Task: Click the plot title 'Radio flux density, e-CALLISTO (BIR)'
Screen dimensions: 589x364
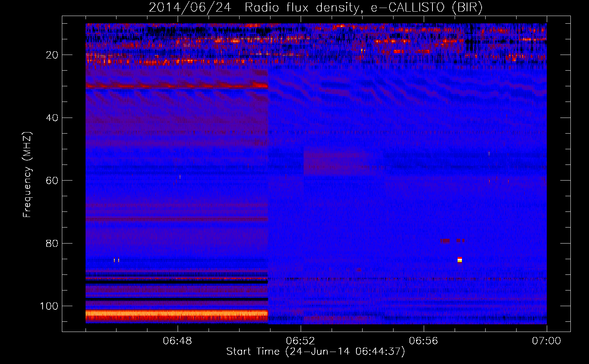Action: [x=363, y=7]
